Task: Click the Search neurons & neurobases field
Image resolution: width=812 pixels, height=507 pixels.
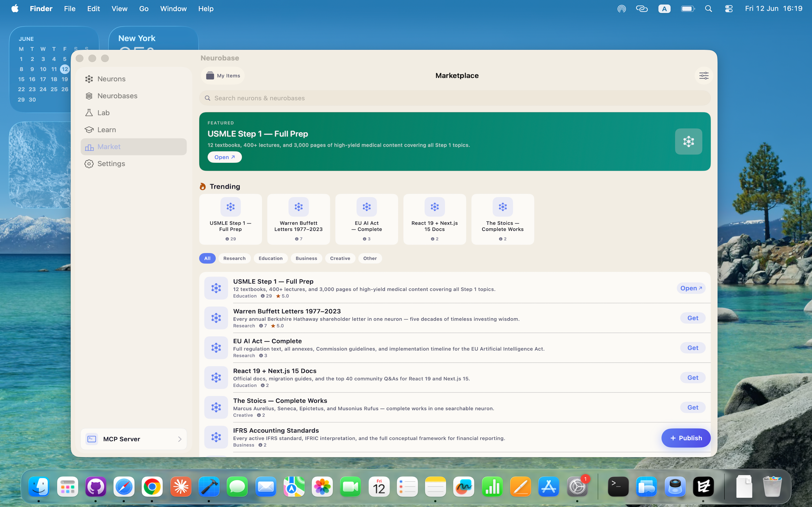Action: [x=455, y=98]
